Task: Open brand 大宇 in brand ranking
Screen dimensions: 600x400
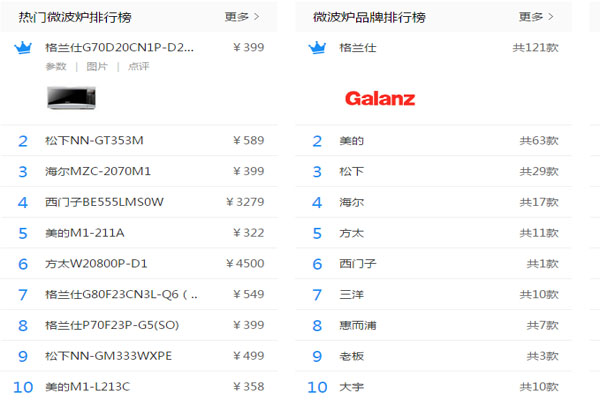Action: pos(352,387)
